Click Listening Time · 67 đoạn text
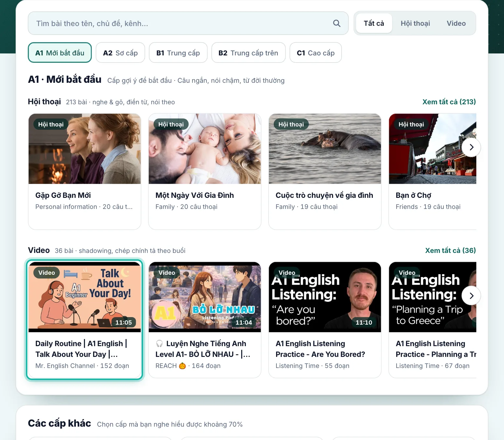504x440 pixels. click(x=433, y=366)
